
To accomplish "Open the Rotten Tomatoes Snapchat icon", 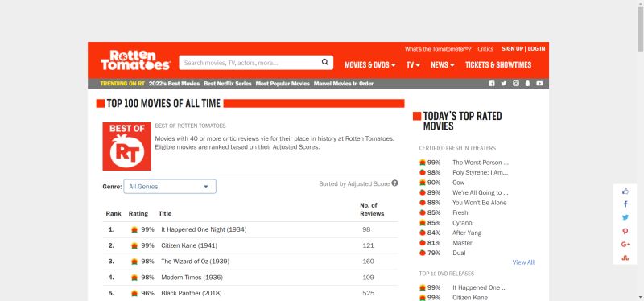I will point(528,84).
